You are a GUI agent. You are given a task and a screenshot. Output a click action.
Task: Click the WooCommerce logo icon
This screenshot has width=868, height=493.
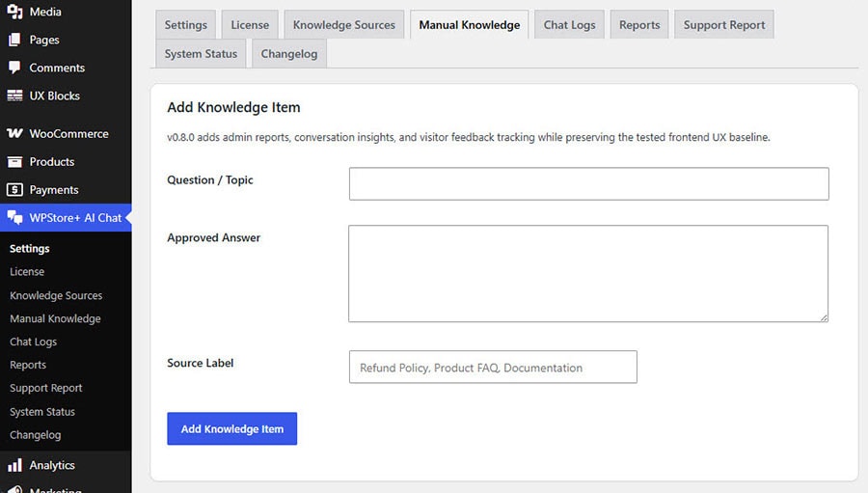tap(14, 133)
